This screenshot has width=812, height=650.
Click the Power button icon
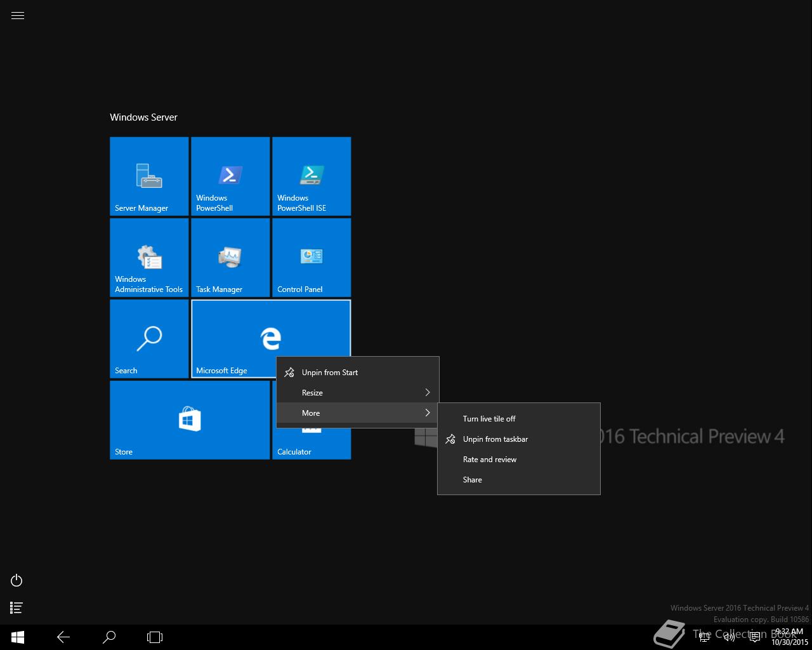16,580
